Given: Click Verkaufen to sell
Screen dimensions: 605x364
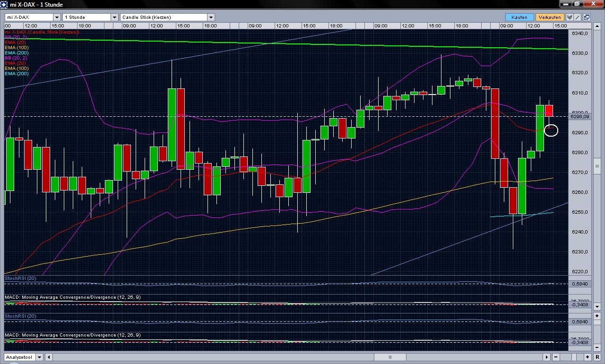Looking at the screenshot, I should tap(550, 17).
